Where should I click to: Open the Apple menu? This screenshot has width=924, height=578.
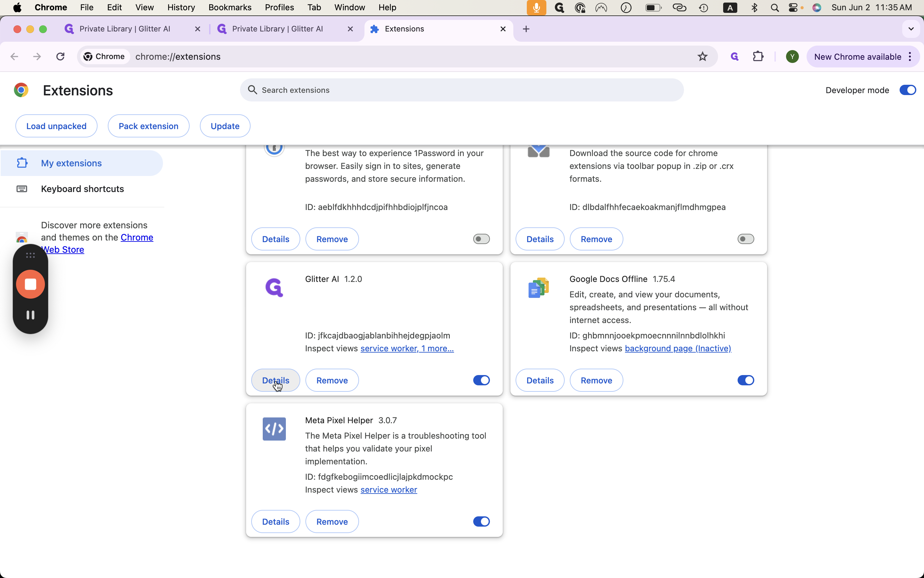tap(17, 8)
